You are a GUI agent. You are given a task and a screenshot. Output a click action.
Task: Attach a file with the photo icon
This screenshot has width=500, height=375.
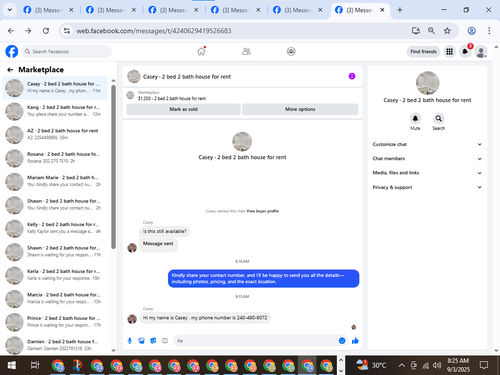141,341
